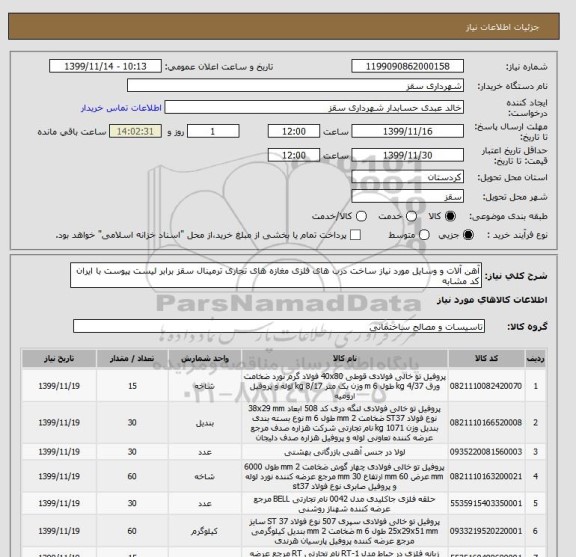This screenshot has height=557, width=576.
Task: Open the buyer contact info link اطلاعات تماس خریدار
Action: pyautogui.click(x=121, y=108)
